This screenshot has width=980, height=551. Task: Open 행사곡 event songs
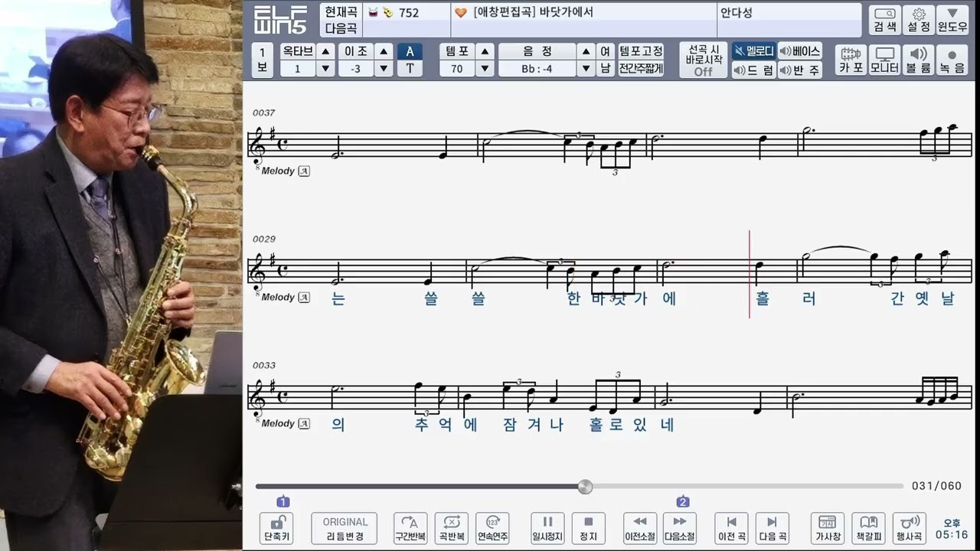point(910,528)
